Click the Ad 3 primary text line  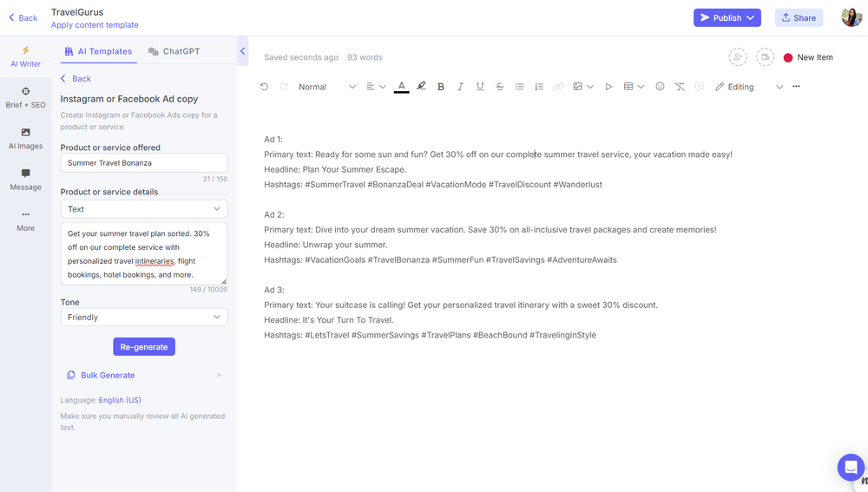pos(461,305)
